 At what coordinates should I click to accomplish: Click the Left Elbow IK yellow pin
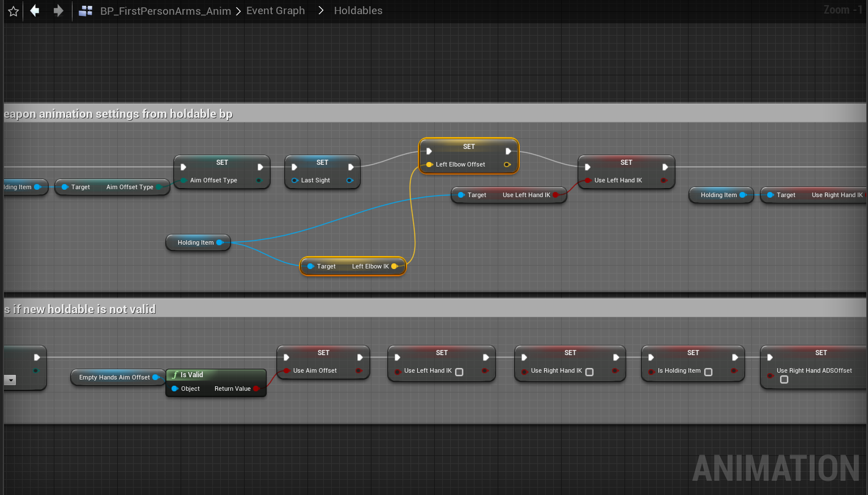[395, 266]
